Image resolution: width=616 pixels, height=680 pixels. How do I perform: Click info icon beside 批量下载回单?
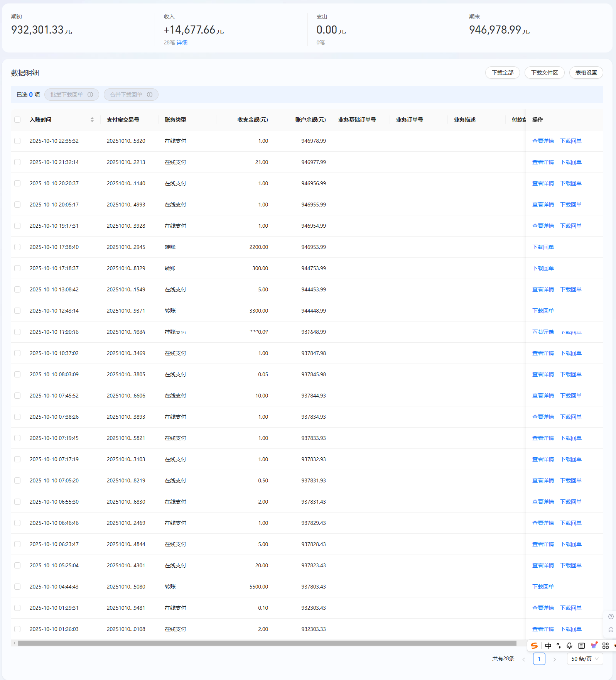click(x=90, y=95)
